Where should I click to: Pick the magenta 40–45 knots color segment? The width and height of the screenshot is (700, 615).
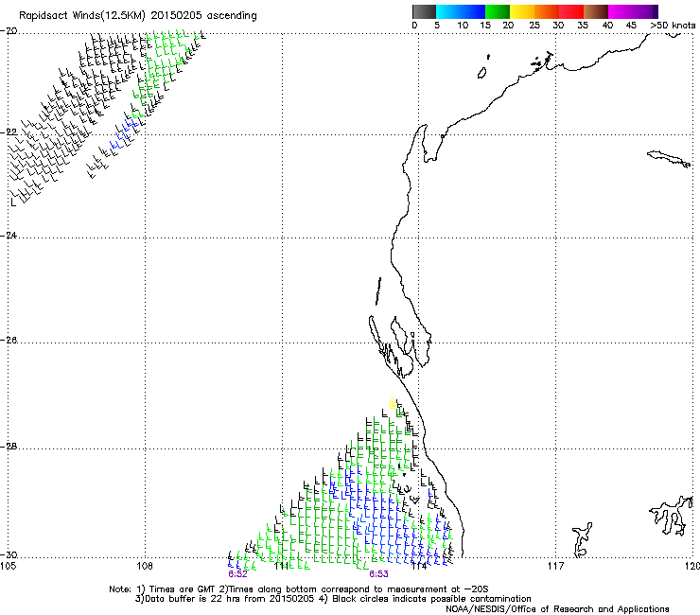click(x=621, y=11)
